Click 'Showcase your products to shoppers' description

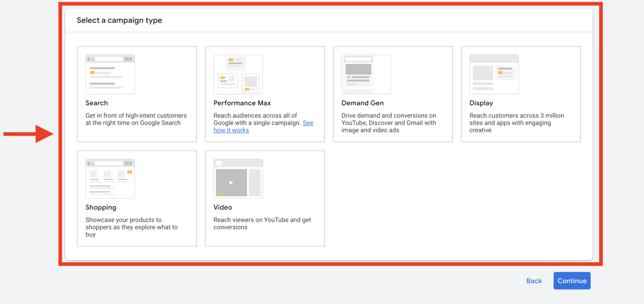[131, 227]
